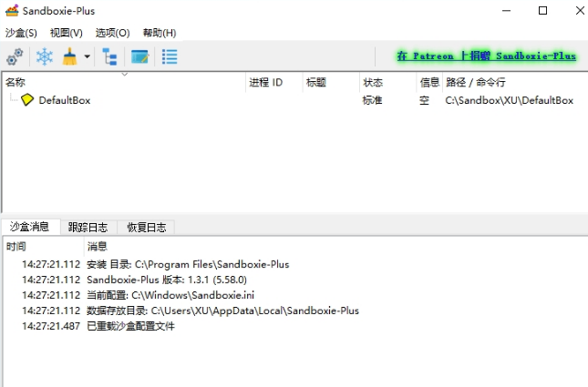Open the global settings gears icon
Image resolution: width=588 pixels, height=387 pixels.
pos(15,57)
